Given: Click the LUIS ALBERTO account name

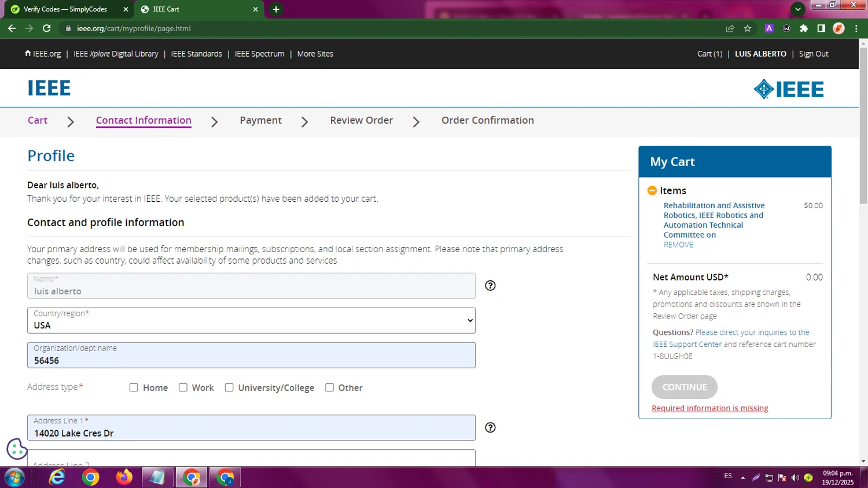Looking at the screenshot, I should (760, 54).
